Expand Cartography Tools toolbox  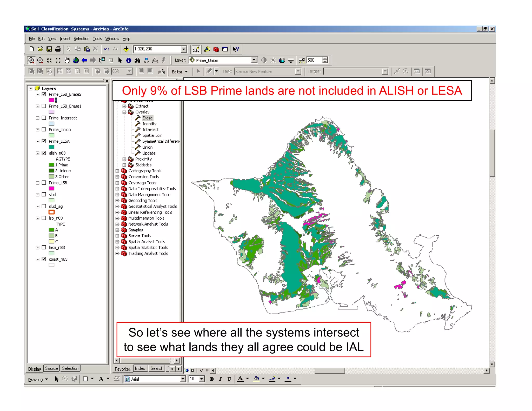[117, 171]
